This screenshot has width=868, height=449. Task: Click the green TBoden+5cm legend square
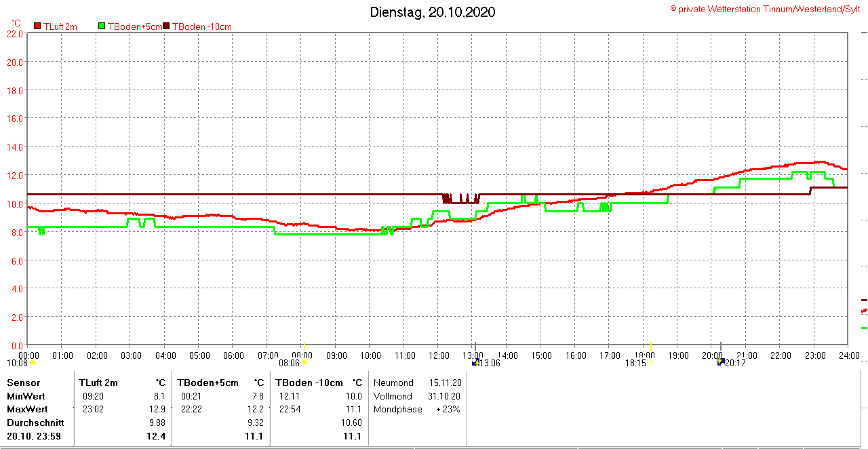102,26
